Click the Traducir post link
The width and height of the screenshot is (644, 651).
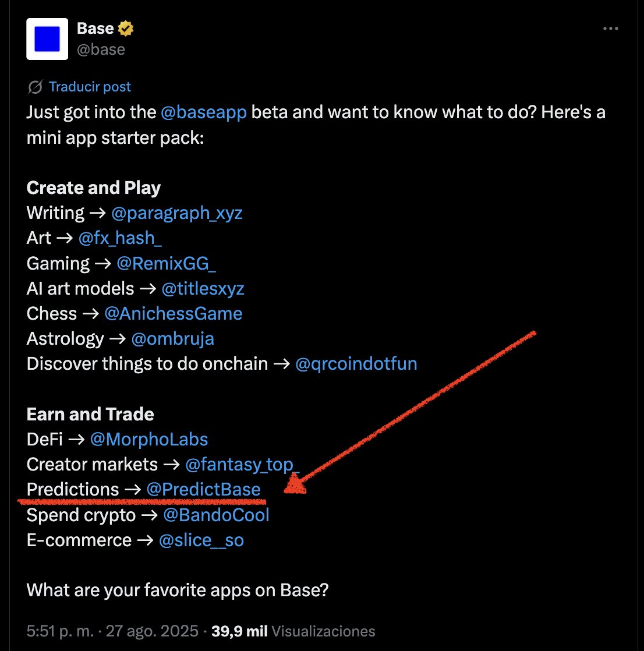(x=90, y=87)
